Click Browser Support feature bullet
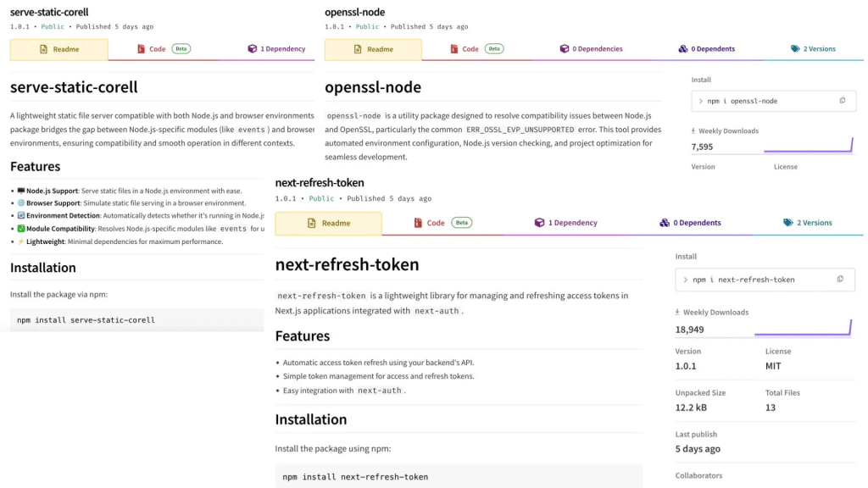 click(x=131, y=203)
